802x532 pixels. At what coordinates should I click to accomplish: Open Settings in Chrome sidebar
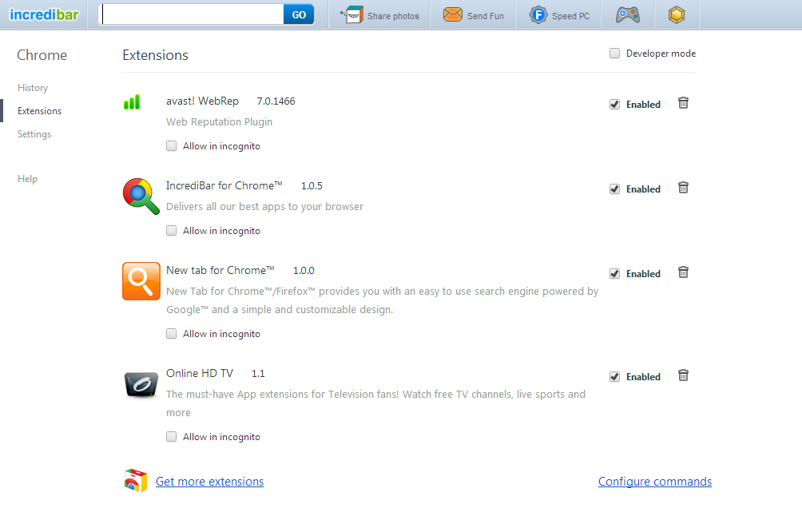point(34,134)
